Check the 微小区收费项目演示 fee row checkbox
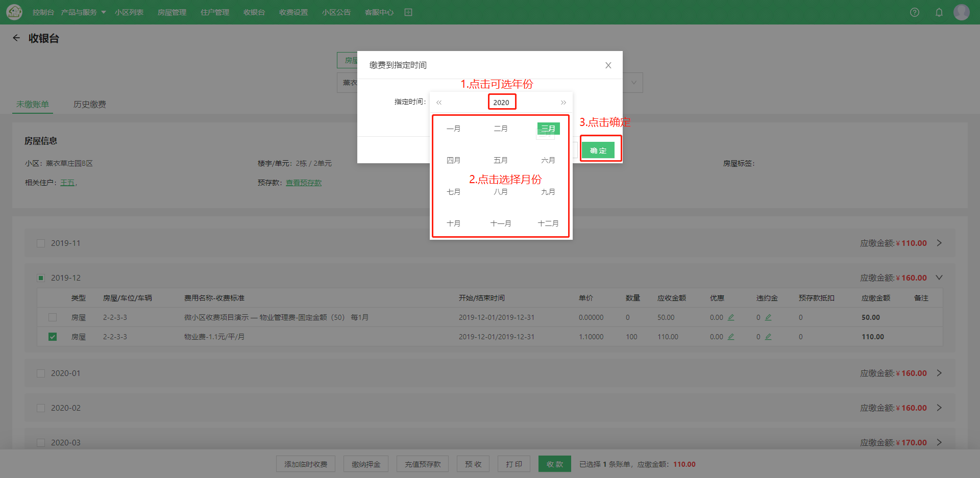Image resolution: width=980 pixels, height=478 pixels. pos(53,317)
